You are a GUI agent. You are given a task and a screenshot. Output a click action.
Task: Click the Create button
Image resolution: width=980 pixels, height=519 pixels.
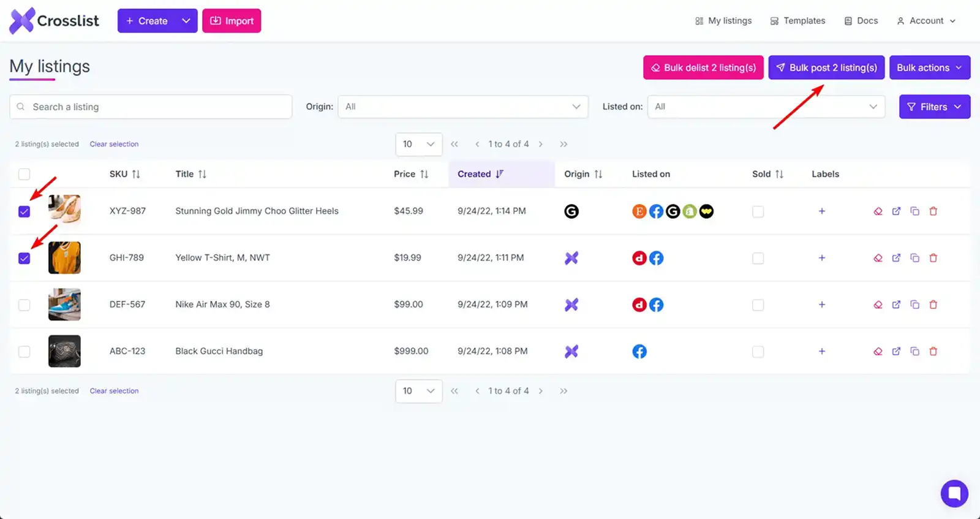pyautogui.click(x=147, y=21)
